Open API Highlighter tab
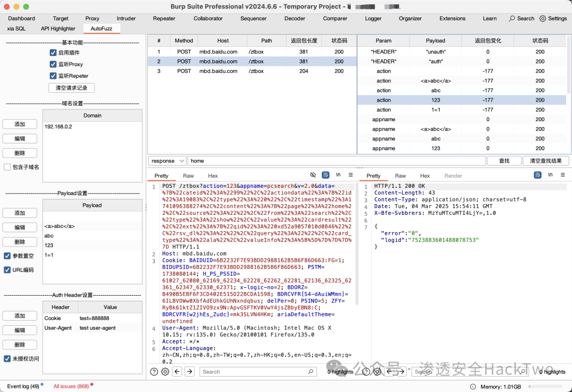The height and width of the screenshot is (392, 572). (x=58, y=29)
